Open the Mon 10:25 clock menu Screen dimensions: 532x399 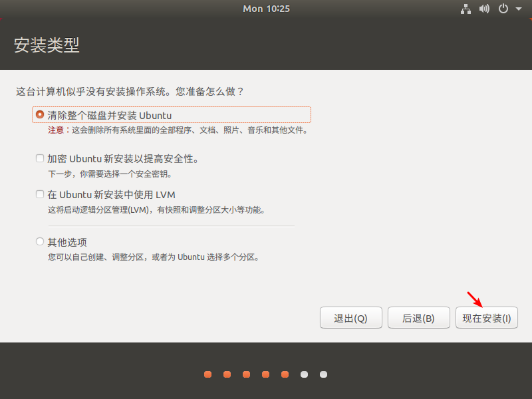click(x=267, y=9)
